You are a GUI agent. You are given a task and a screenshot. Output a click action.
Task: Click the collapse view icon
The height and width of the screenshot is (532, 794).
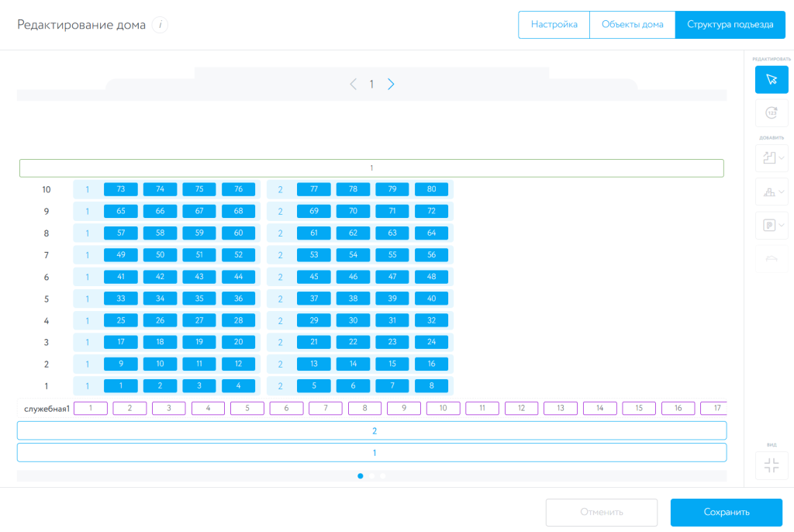[772, 465]
